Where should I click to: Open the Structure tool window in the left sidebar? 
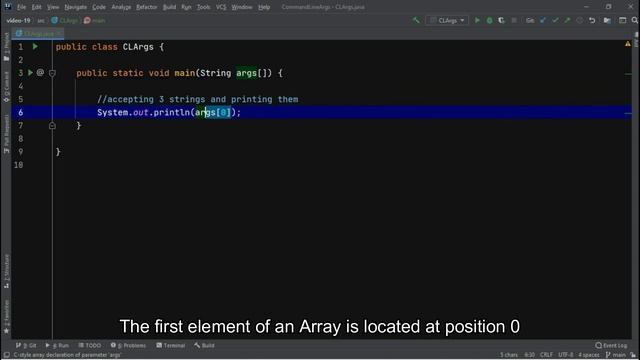coord(6,271)
